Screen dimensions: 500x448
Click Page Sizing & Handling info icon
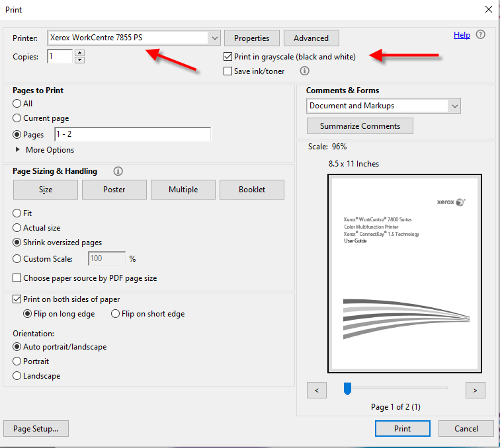(x=118, y=171)
